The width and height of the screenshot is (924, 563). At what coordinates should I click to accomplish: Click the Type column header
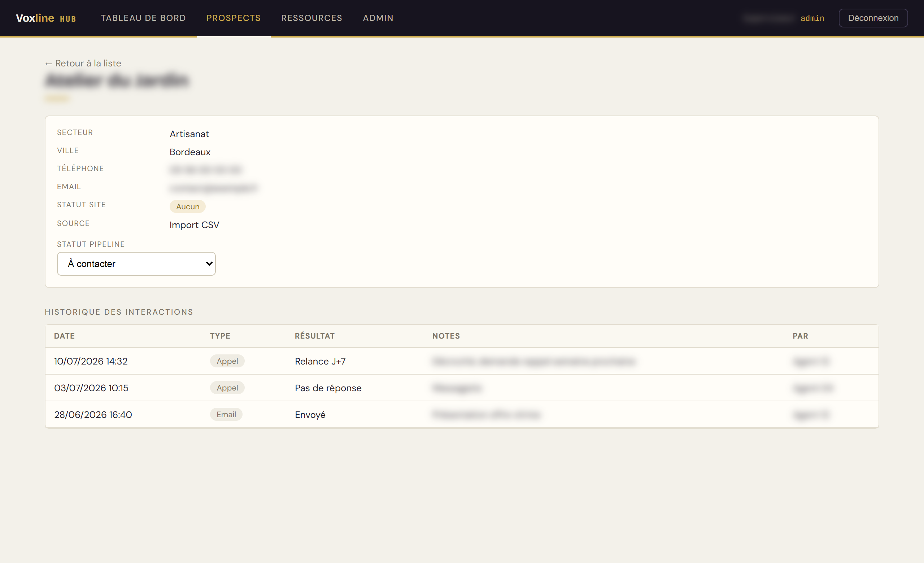tap(220, 336)
